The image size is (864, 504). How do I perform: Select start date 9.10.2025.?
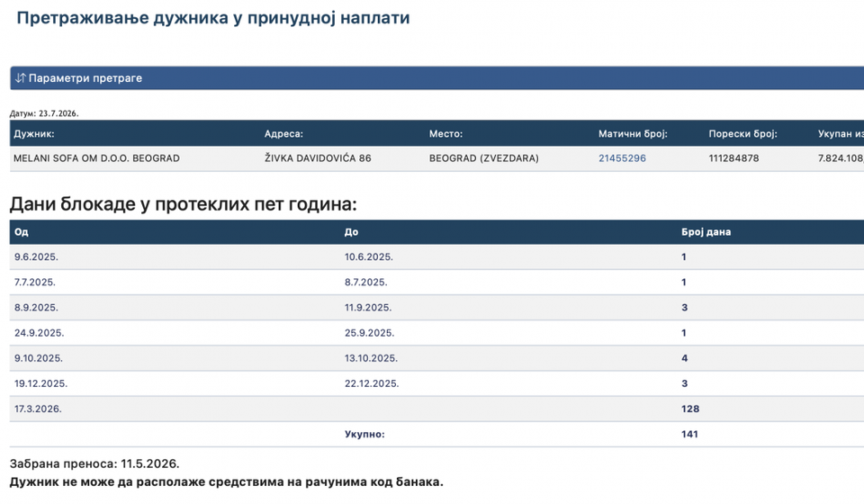click(x=39, y=358)
